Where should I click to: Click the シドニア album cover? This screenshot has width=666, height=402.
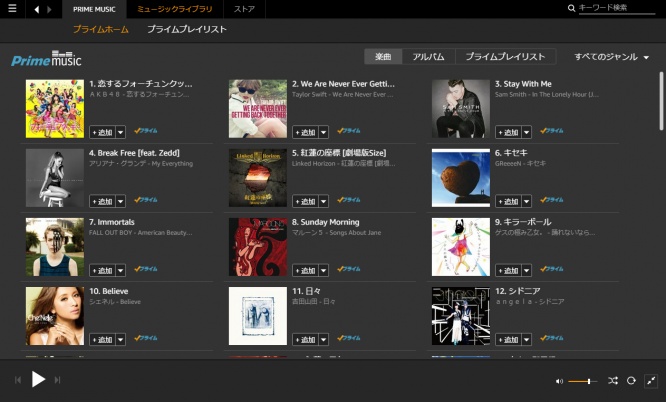coord(461,316)
